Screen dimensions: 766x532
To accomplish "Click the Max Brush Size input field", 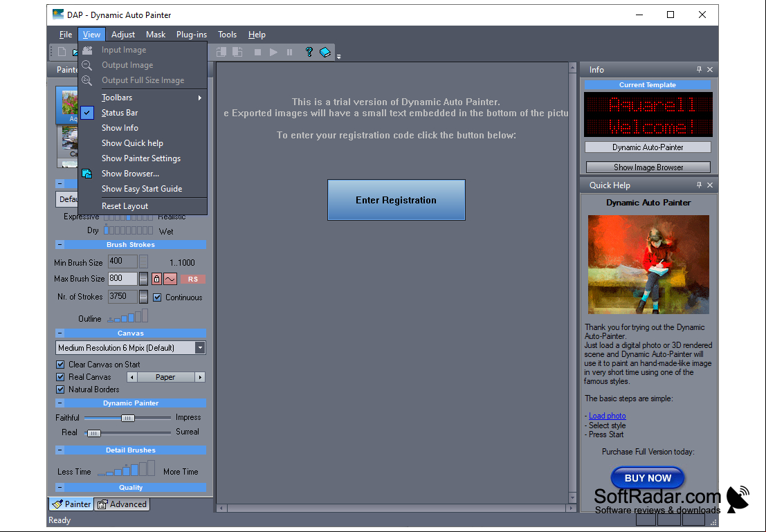I will pyautogui.click(x=122, y=279).
